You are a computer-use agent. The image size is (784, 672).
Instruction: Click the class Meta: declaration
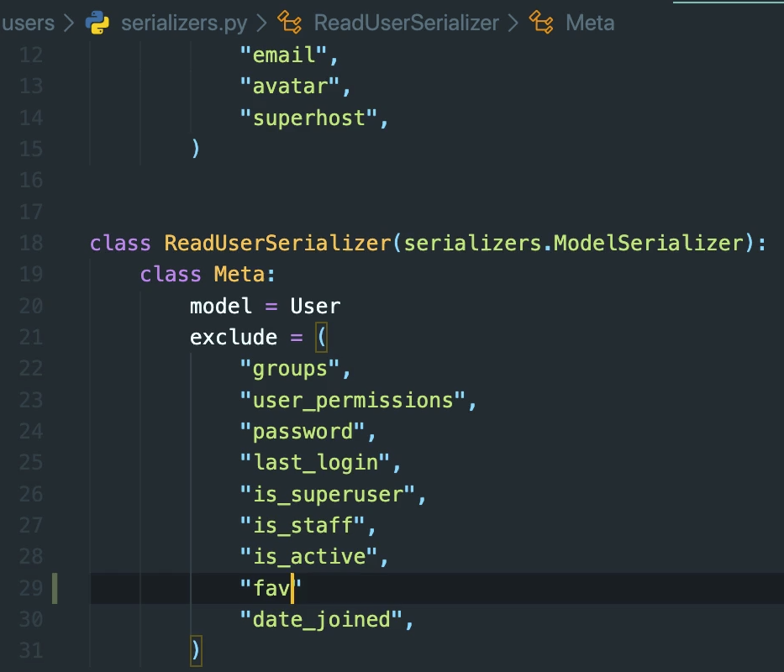click(208, 274)
